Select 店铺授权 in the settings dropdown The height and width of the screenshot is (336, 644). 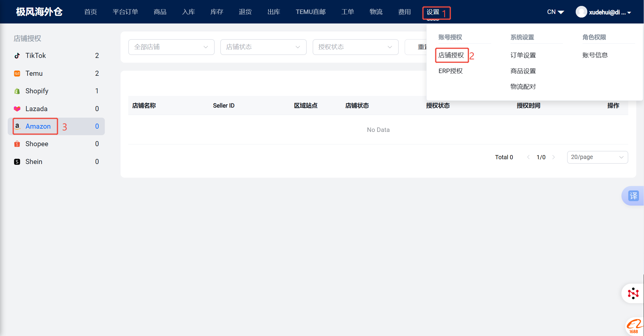pos(451,55)
